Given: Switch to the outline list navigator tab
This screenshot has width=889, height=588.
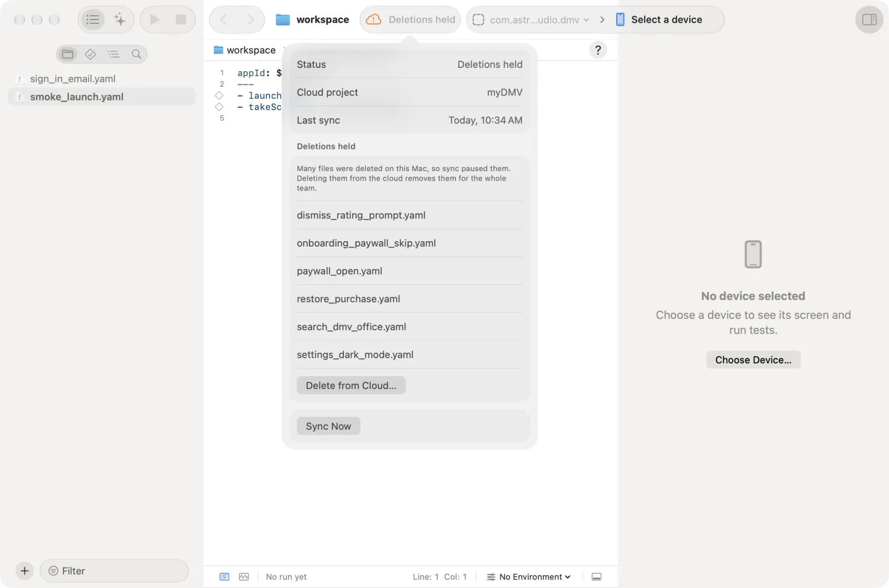Looking at the screenshot, I should pyautogui.click(x=113, y=54).
